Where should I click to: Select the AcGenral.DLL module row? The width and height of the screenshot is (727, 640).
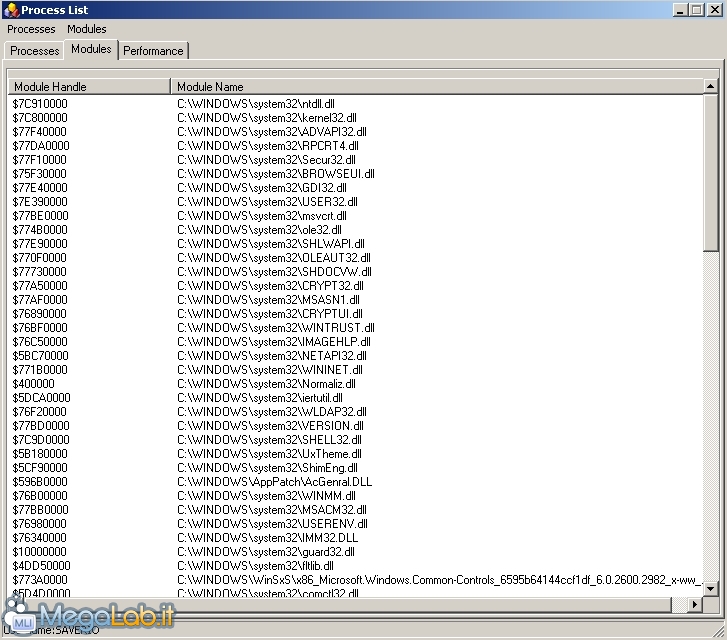tap(356, 482)
